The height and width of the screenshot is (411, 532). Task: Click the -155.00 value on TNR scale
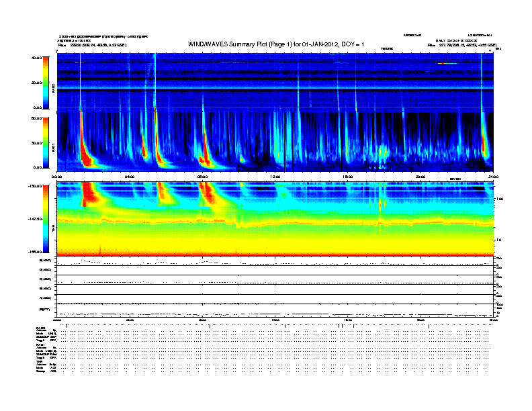tap(36, 252)
